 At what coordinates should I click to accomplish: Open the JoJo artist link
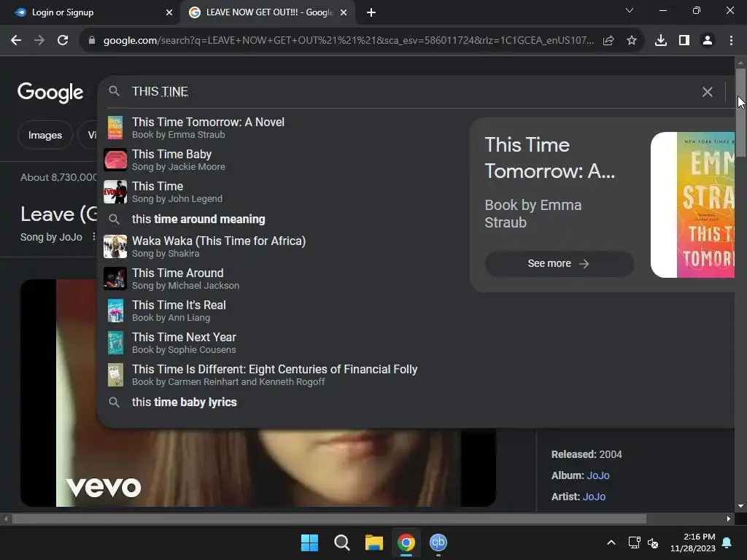pos(594,496)
